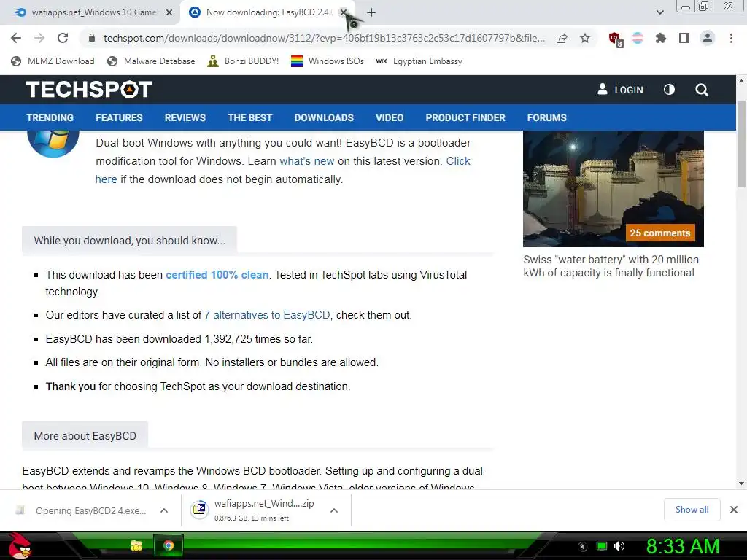Switch to the wafiapps.net Windows 10 tab
Viewport: 747px width, 560px height.
90,12
